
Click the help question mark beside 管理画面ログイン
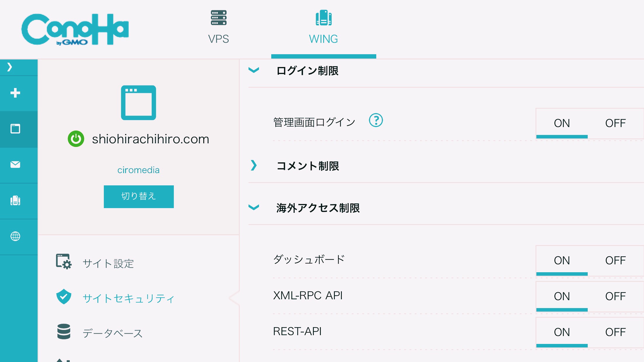tap(376, 120)
